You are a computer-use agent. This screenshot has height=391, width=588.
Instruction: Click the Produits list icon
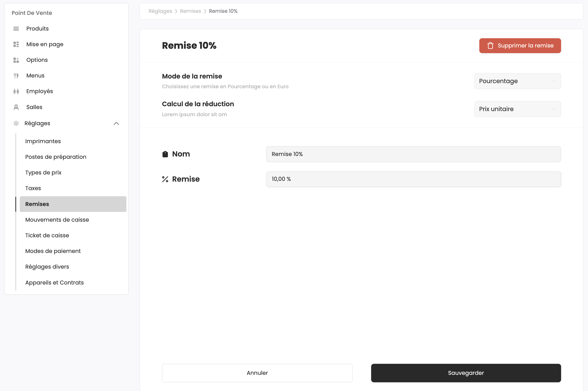point(16,28)
